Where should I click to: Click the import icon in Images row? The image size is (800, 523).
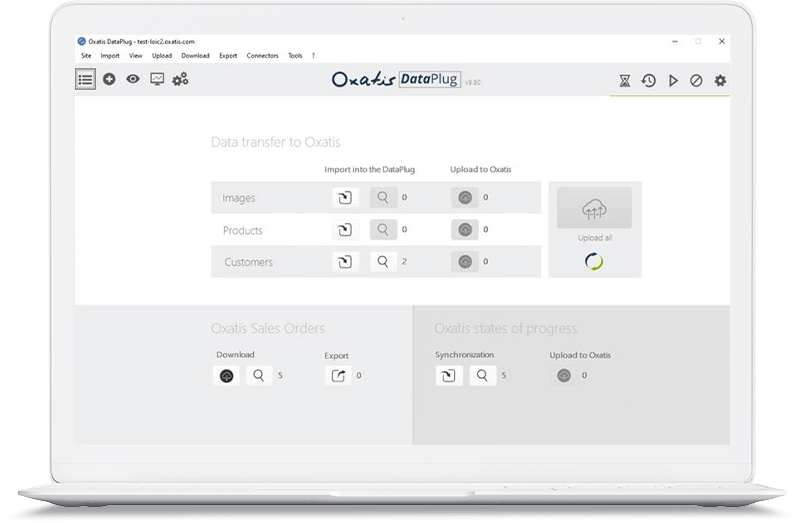345,197
